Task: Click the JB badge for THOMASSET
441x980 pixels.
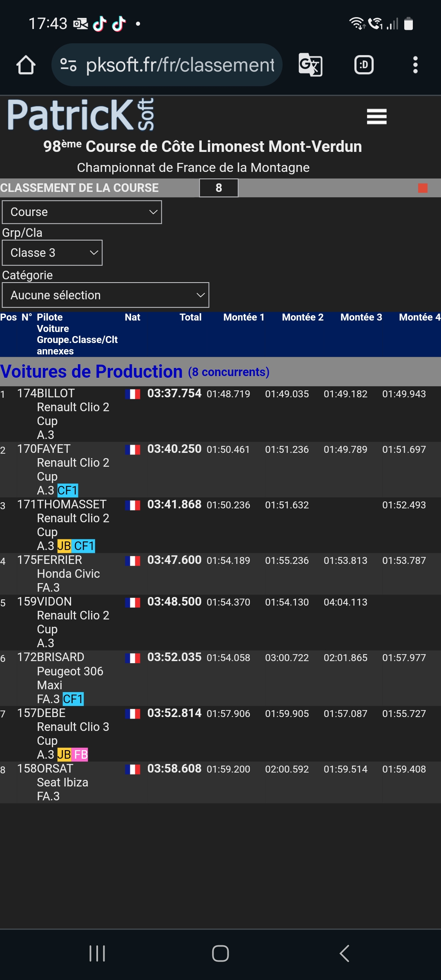Action: point(64,546)
